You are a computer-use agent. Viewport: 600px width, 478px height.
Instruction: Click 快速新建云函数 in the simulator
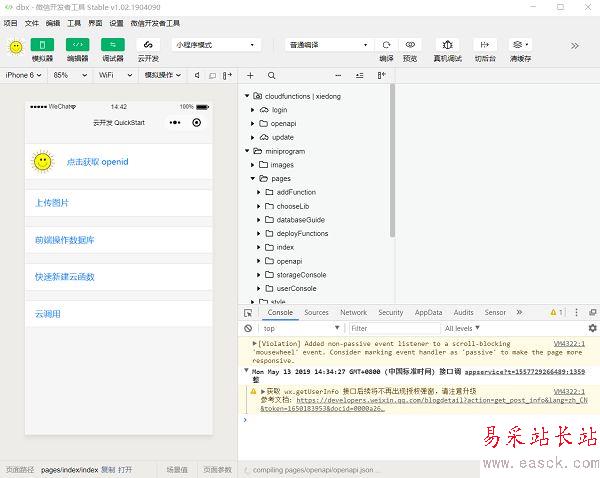pyautogui.click(x=64, y=277)
